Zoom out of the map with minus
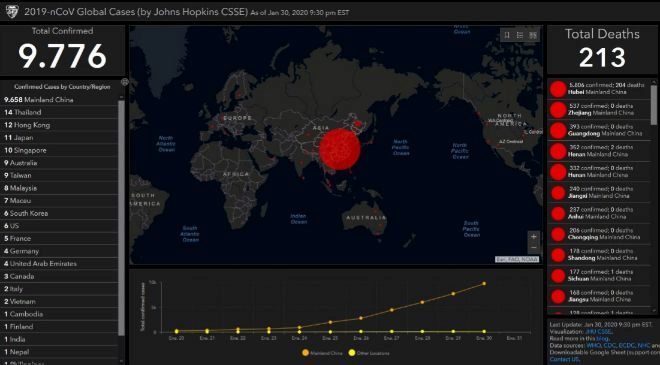Viewport: 660px width, 365px height. 533,248
